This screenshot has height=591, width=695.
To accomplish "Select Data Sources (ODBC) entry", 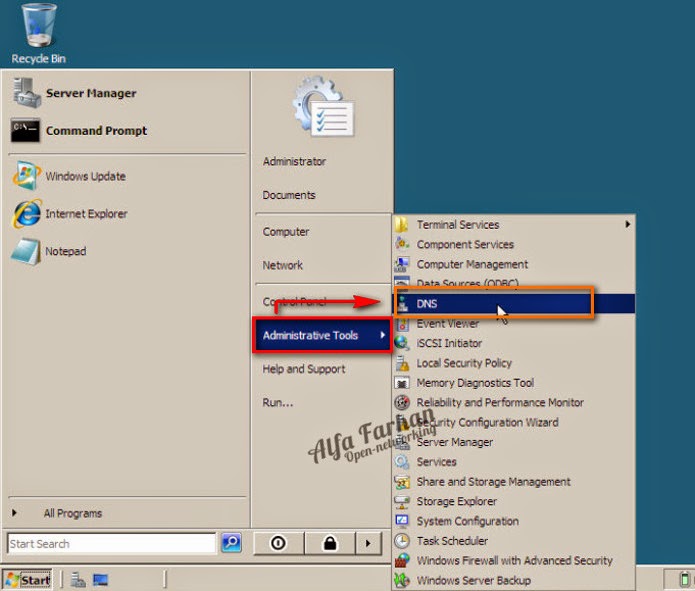I will tap(468, 283).
